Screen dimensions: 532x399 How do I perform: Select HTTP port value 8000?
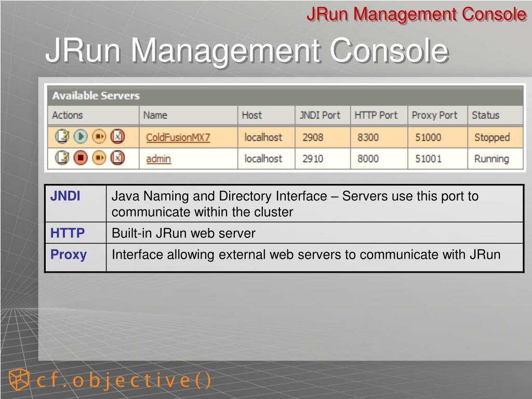(368, 159)
